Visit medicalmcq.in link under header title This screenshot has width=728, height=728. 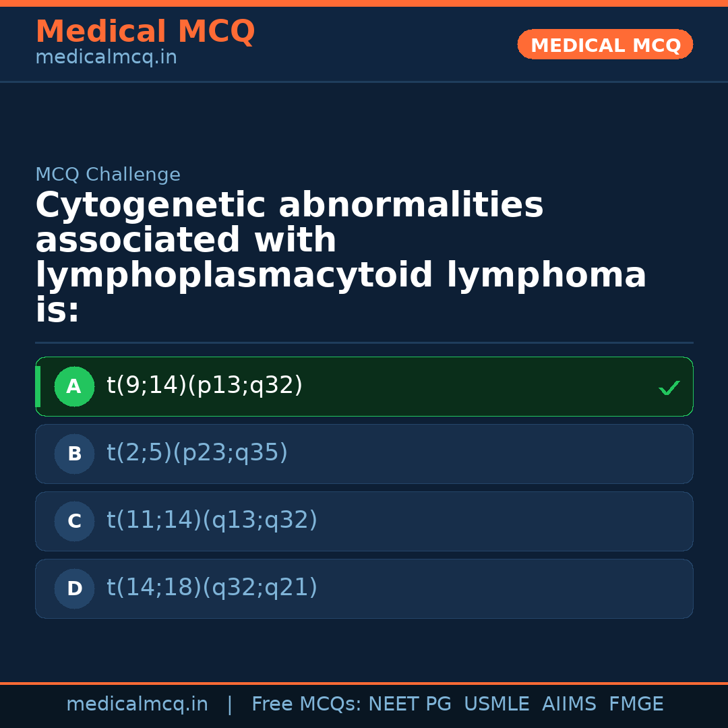[106, 58]
